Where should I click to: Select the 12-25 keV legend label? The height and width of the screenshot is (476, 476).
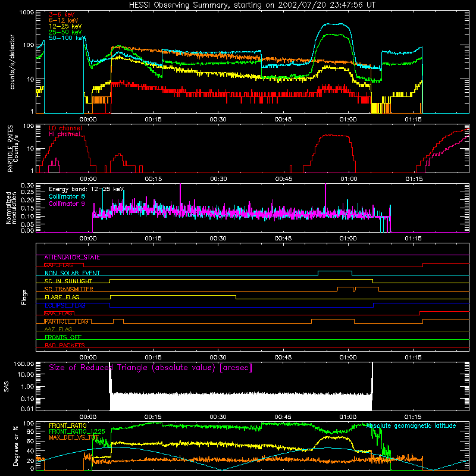pos(65,26)
